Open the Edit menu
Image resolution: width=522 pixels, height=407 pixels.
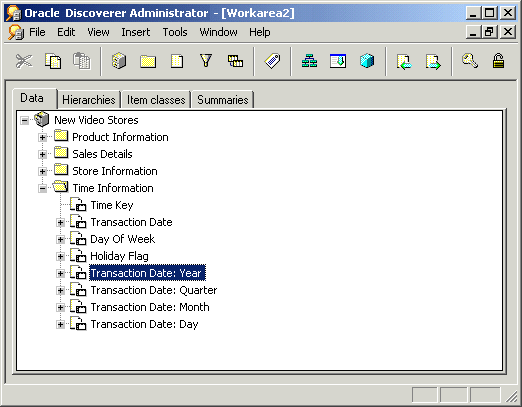tap(66, 32)
